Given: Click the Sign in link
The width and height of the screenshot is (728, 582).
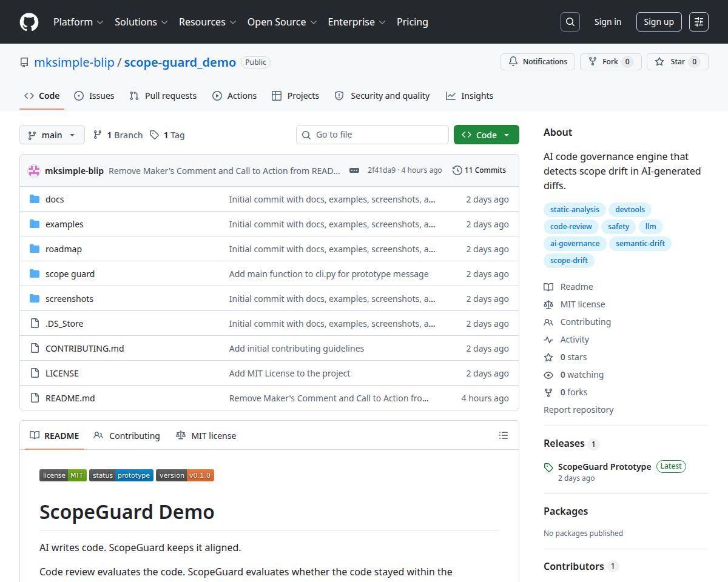Looking at the screenshot, I should click(x=608, y=22).
